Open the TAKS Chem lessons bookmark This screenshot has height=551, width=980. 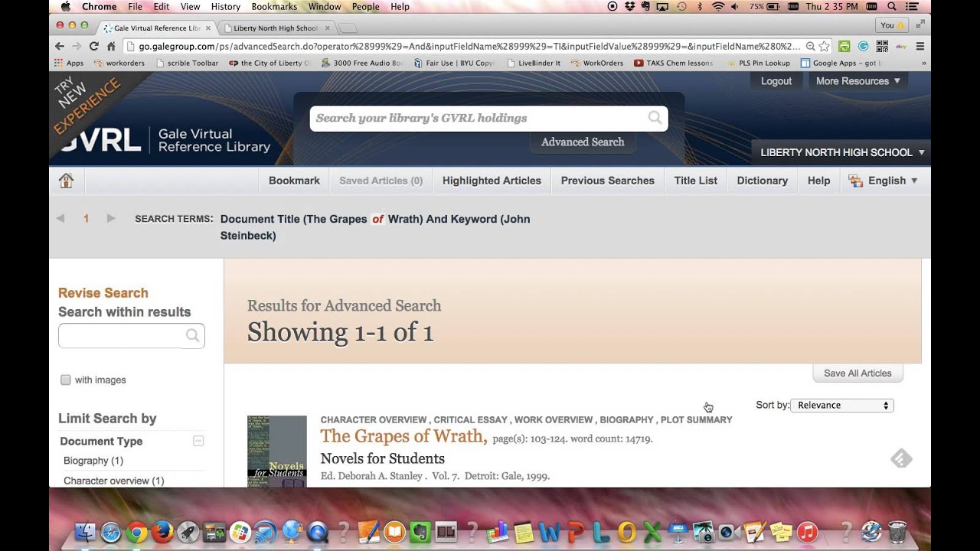pos(674,63)
